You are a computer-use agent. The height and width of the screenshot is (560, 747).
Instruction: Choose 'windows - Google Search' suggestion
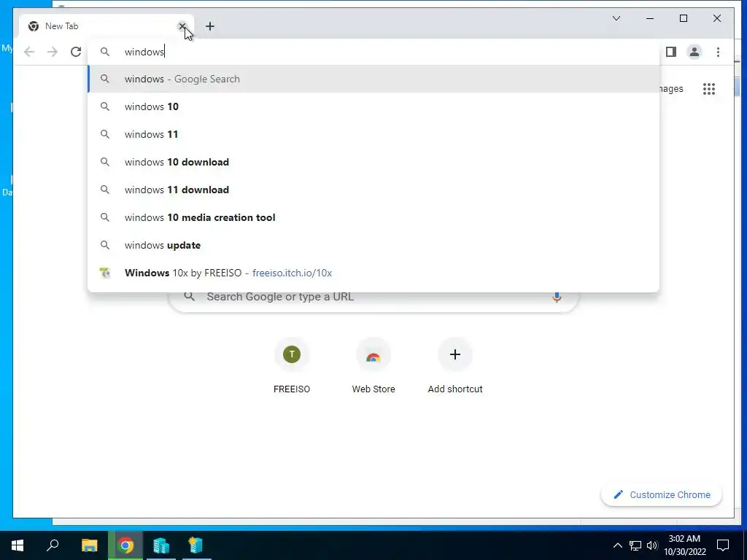[373, 79]
